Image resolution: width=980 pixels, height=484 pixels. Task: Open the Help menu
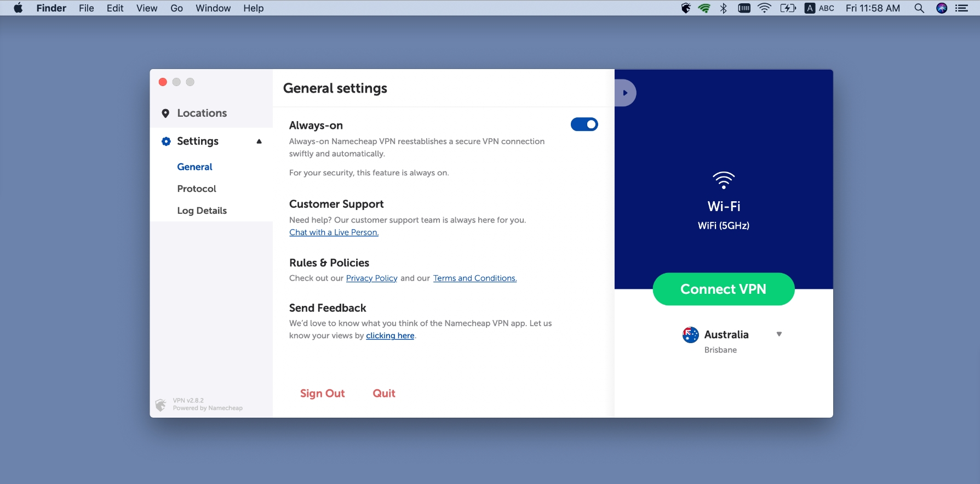[254, 8]
